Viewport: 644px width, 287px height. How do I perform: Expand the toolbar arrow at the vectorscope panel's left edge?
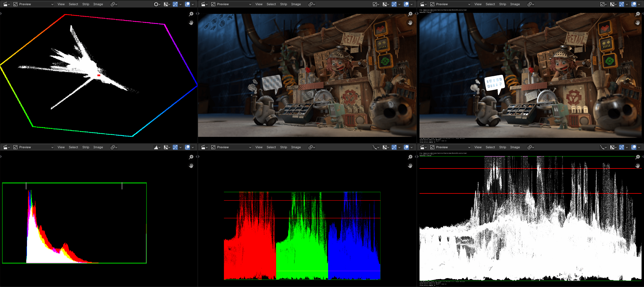tap(1, 14)
